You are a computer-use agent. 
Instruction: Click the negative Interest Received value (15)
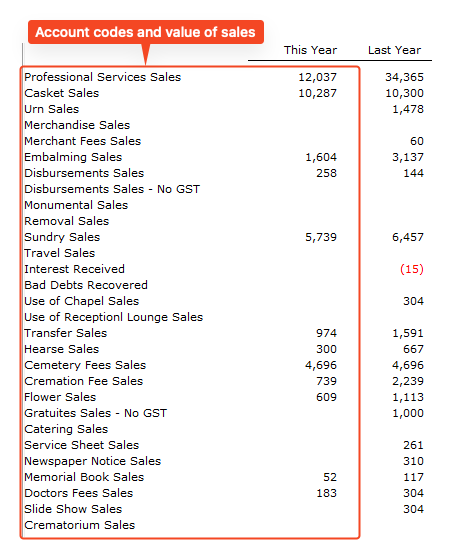412,269
